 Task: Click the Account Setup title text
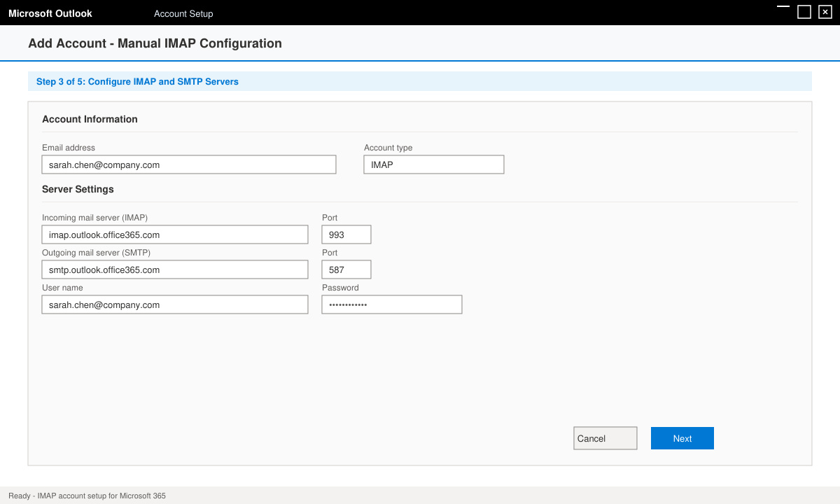click(x=183, y=13)
